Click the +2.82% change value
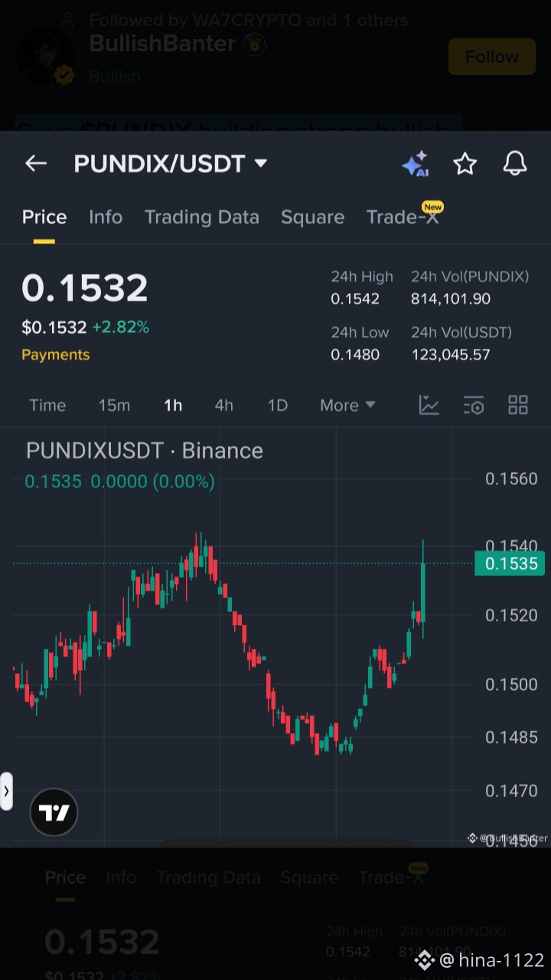The height and width of the screenshot is (980, 551). 121,327
